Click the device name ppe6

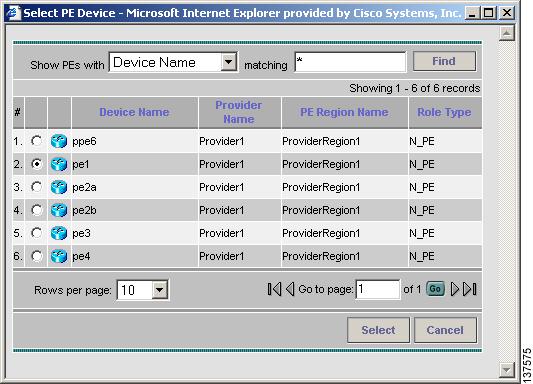click(84, 141)
